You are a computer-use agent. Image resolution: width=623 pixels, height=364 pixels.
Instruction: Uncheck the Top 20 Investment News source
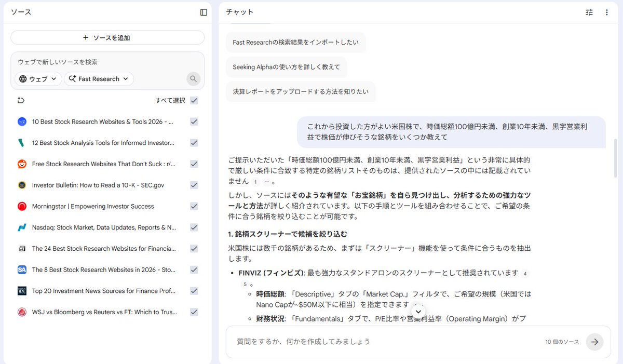click(194, 291)
